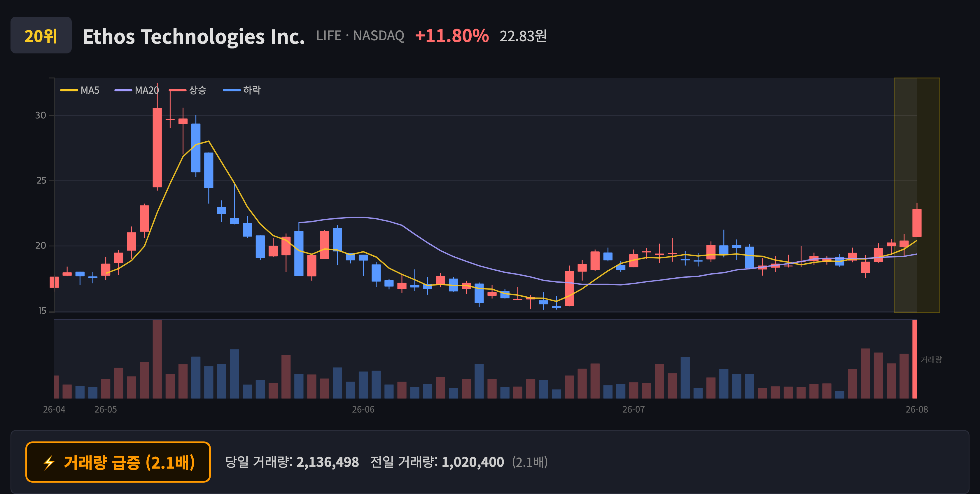Click the LIFE · NASDAQ ticker label

[x=360, y=36]
